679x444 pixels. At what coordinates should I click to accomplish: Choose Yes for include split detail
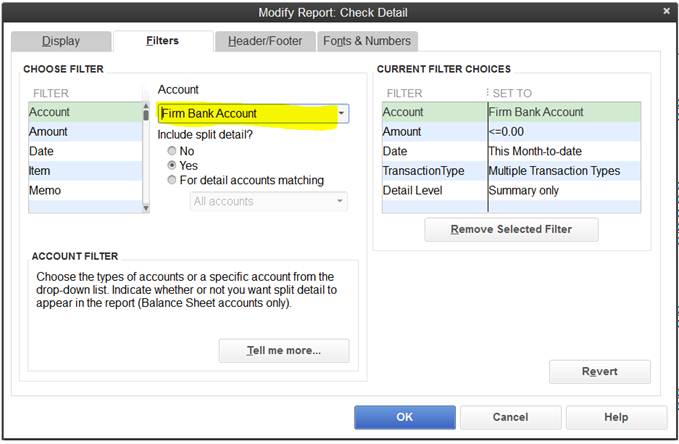[x=173, y=165]
